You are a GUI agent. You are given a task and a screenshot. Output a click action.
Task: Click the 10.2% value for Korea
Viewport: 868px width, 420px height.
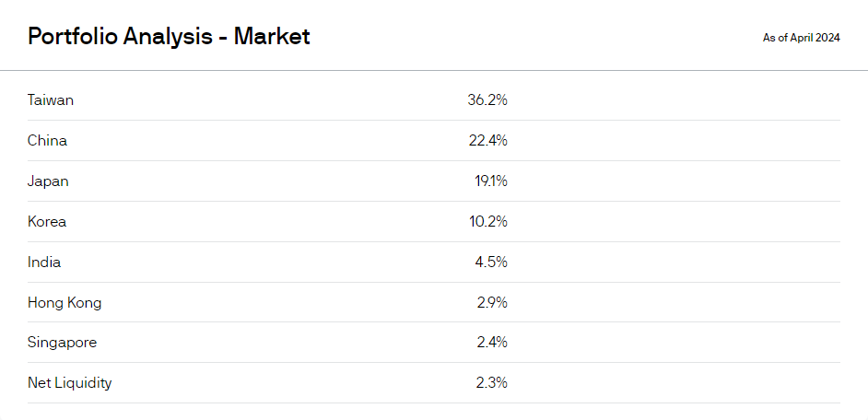point(487,221)
